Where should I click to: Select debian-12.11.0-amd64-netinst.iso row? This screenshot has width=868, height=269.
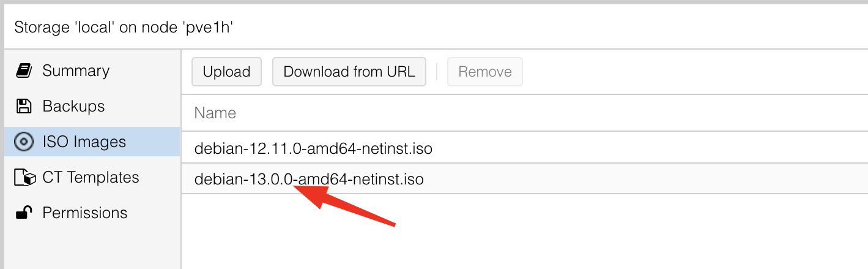click(x=313, y=148)
